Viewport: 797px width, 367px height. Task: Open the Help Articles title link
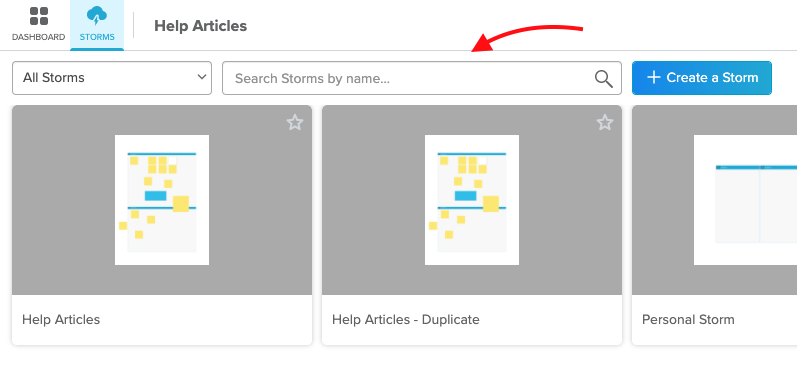click(61, 320)
